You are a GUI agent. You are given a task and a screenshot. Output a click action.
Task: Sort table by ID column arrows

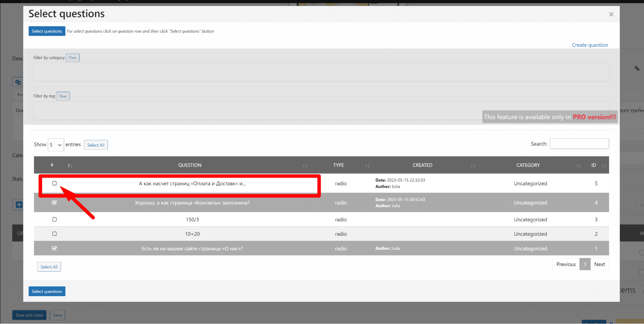[604, 166]
